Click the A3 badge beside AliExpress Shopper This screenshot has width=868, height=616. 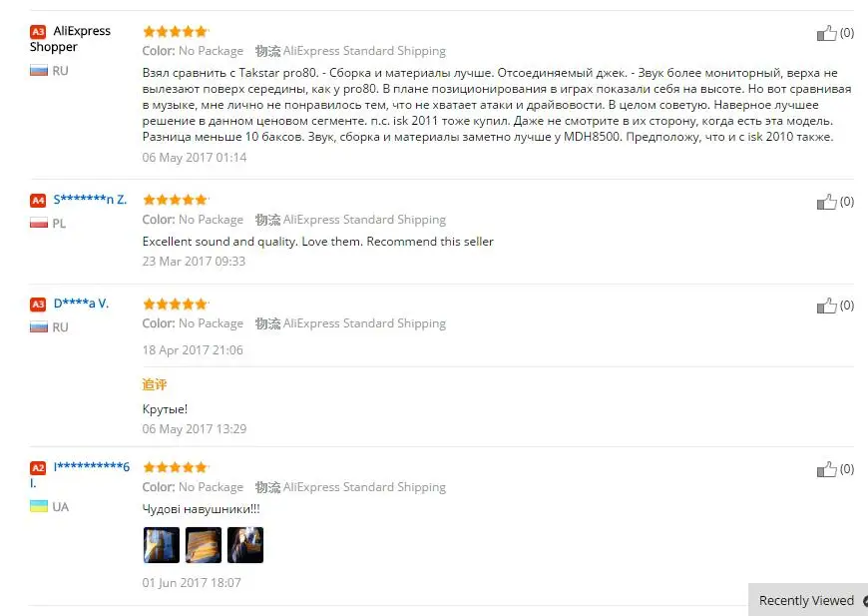(38, 32)
